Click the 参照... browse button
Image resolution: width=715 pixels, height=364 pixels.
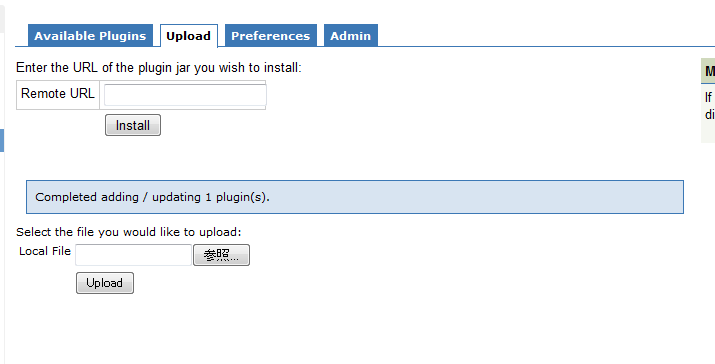pyautogui.click(x=221, y=255)
